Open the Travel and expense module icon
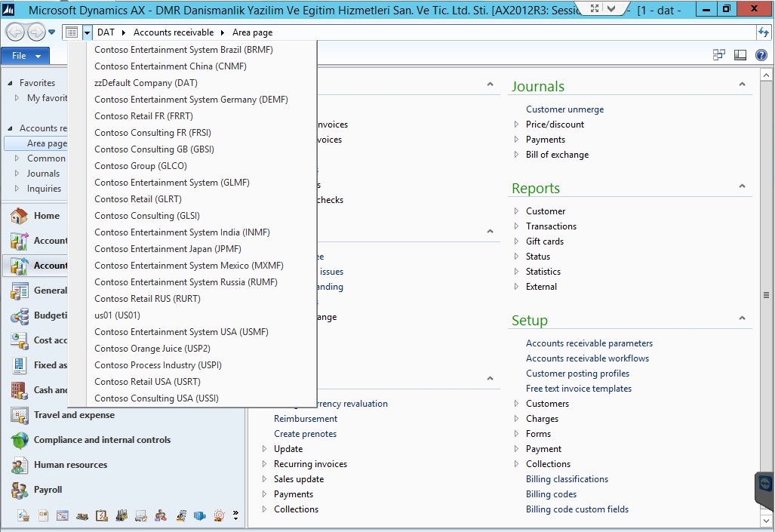Viewport: 775px width, 532px height. click(x=20, y=415)
